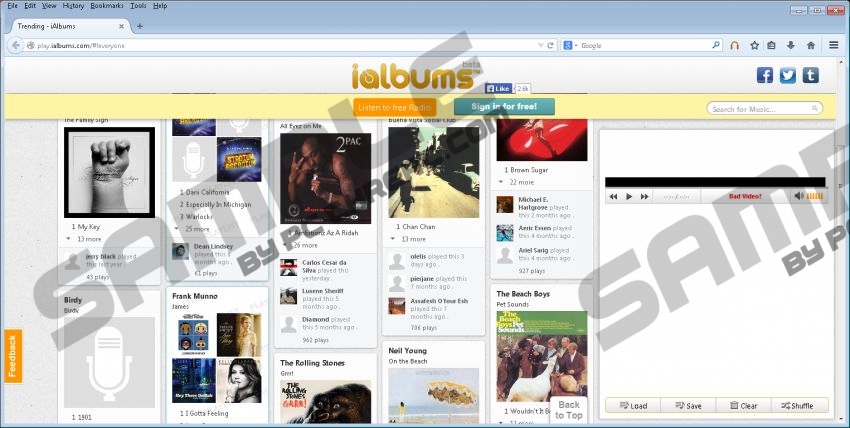The image size is (850, 428).
Task: Open the History menu
Action: point(73,6)
